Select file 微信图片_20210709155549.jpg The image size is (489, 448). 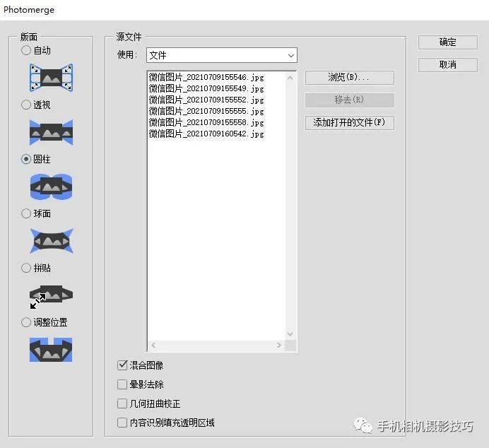(x=206, y=88)
